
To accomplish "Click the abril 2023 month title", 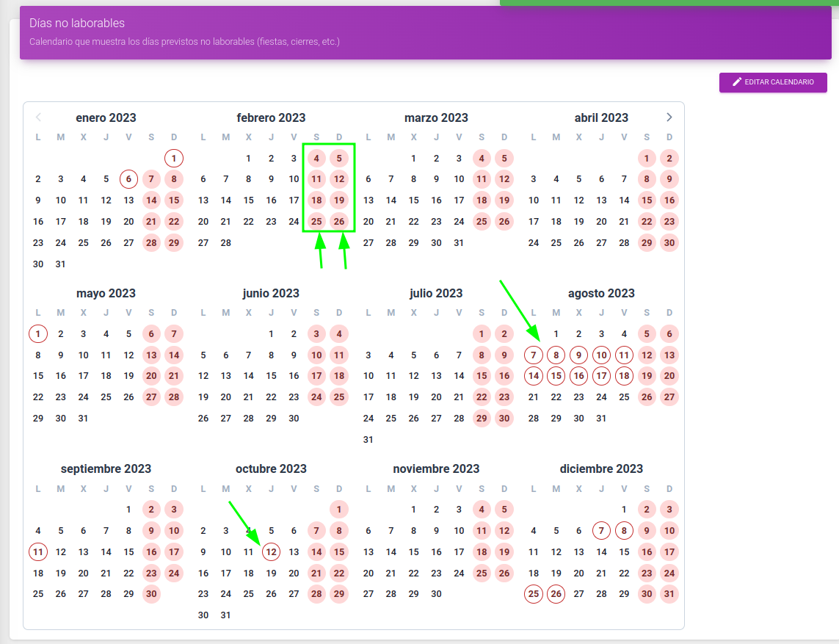I will (x=601, y=117).
